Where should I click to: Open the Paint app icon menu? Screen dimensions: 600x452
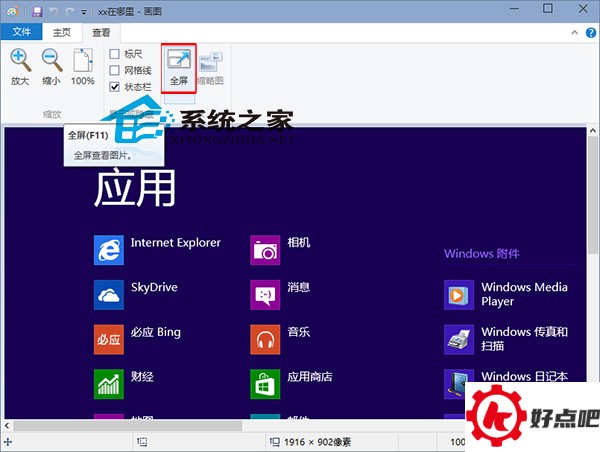(13, 11)
